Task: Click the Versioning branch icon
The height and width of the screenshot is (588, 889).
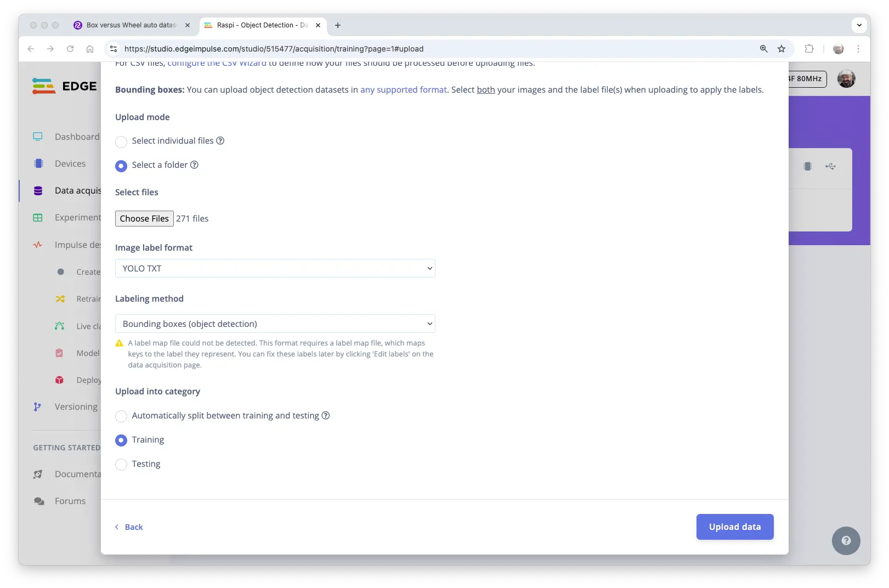Action: [x=37, y=406]
